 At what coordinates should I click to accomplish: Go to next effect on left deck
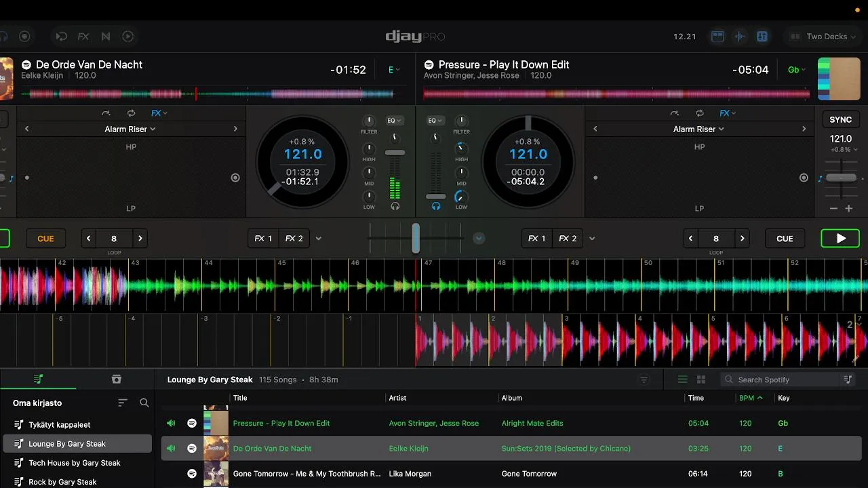(235, 129)
